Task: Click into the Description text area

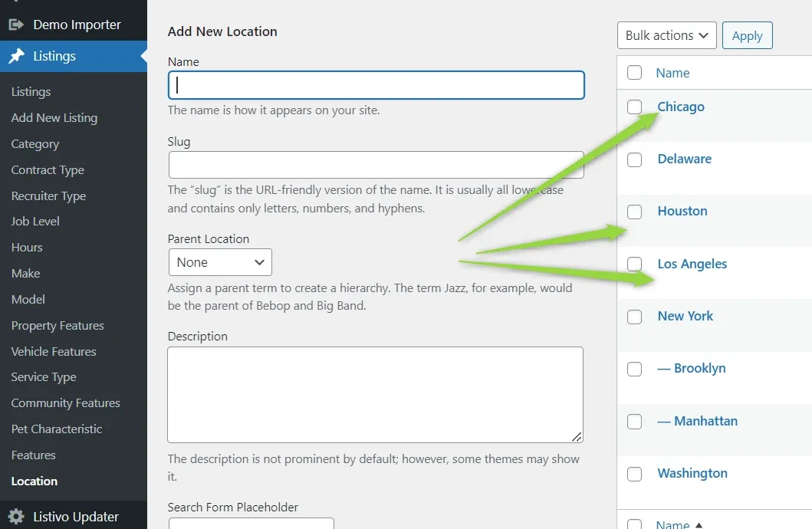Action: [x=376, y=394]
